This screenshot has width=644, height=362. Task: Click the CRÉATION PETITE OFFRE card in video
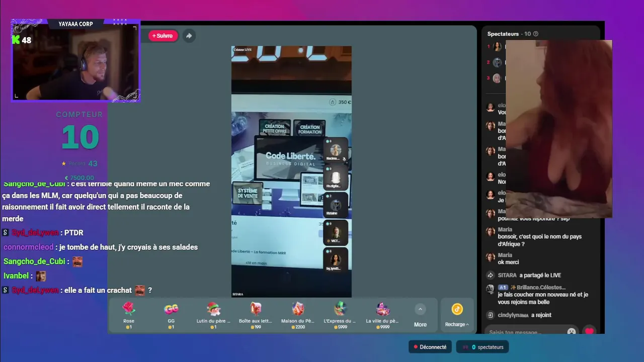[275, 128]
